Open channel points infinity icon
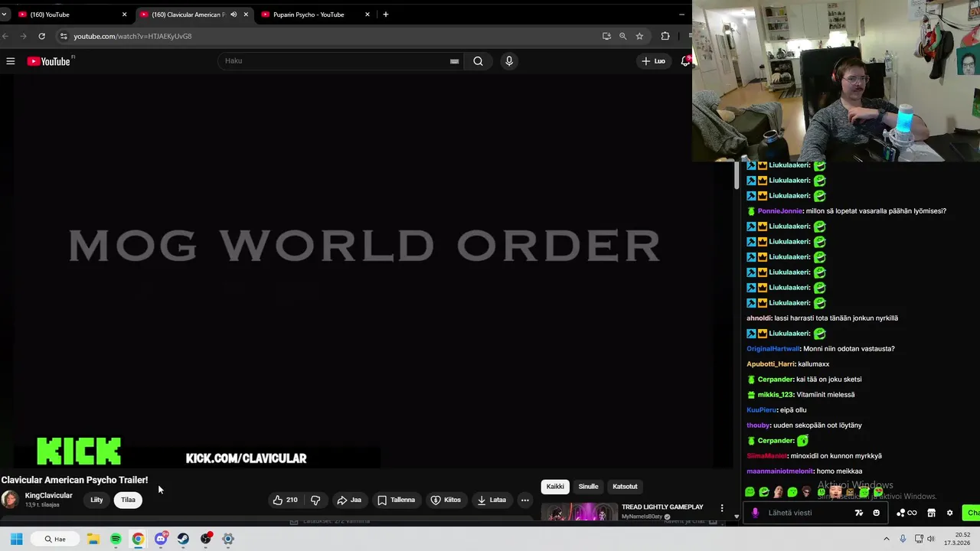 click(906, 513)
